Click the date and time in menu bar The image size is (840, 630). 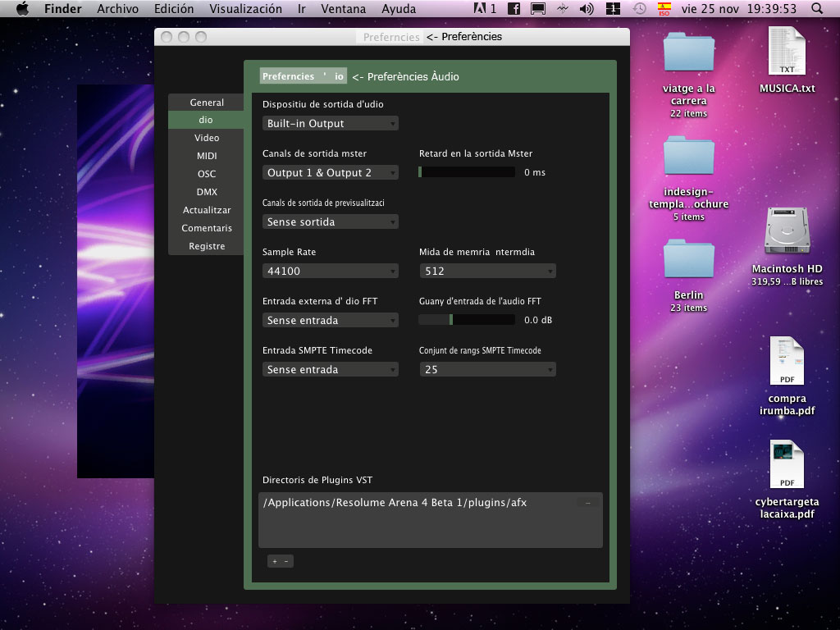click(739, 8)
